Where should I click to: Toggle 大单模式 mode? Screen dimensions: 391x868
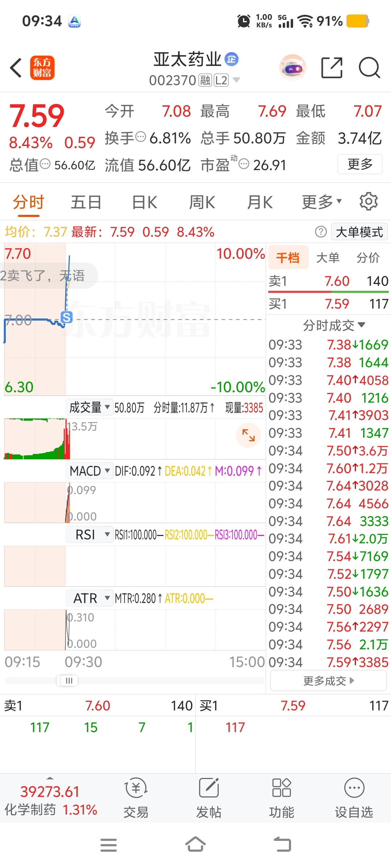pyautogui.click(x=359, y=232)
